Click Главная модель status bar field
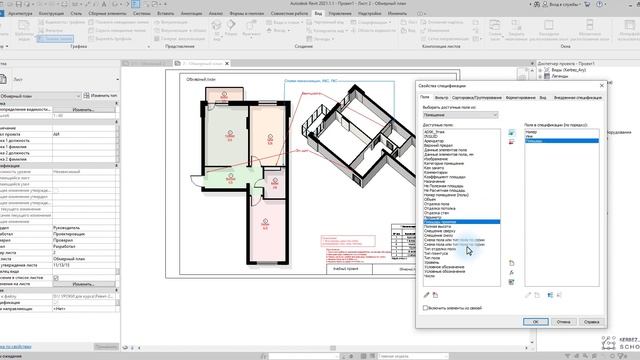This screenshot has width=640, height=360. click(x=412, y=356)
